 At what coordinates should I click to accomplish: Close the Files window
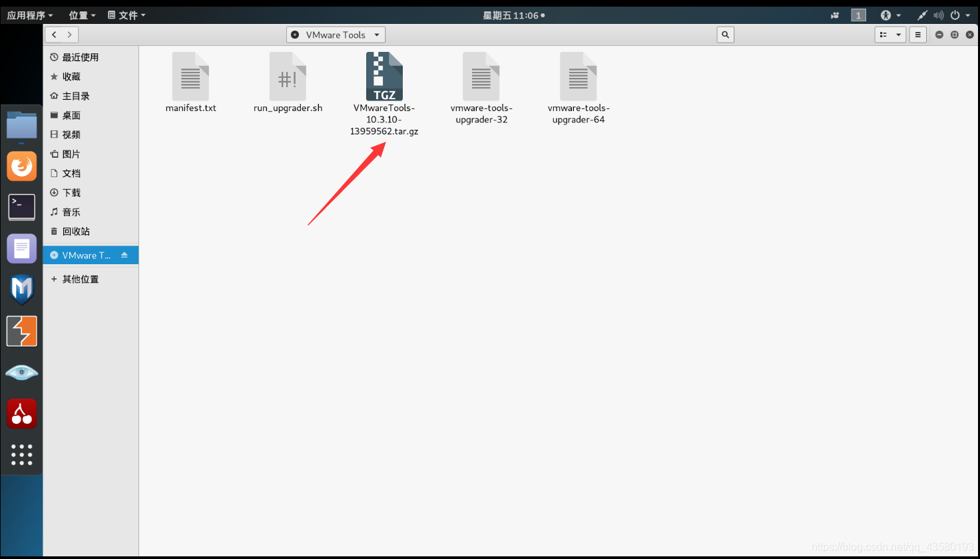pyautogui.click(x=969, y=35)
